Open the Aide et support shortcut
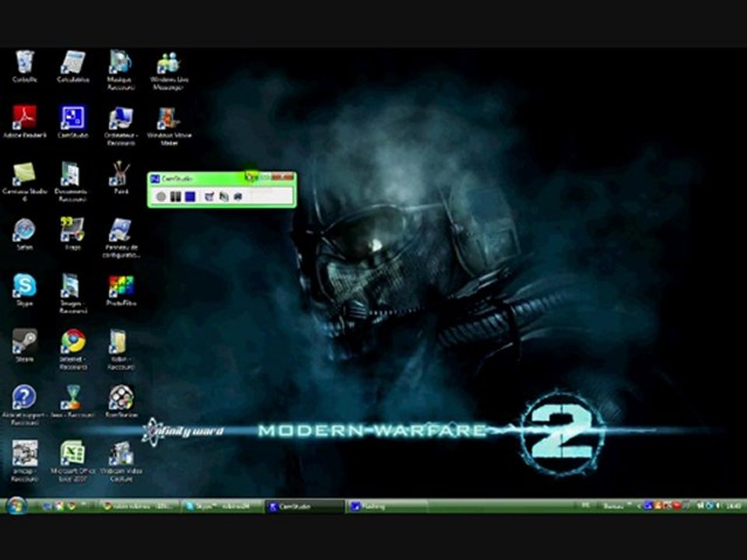 [x=24, y=405]
